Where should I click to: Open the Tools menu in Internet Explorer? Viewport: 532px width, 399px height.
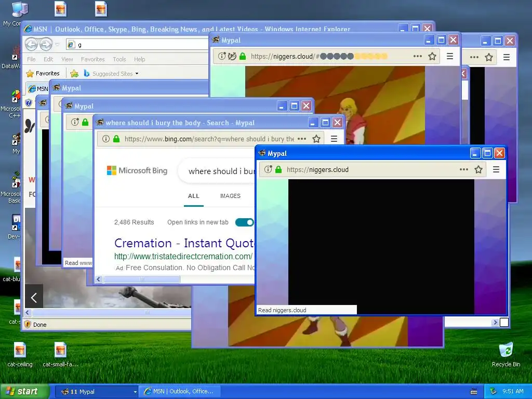(119, 59)
